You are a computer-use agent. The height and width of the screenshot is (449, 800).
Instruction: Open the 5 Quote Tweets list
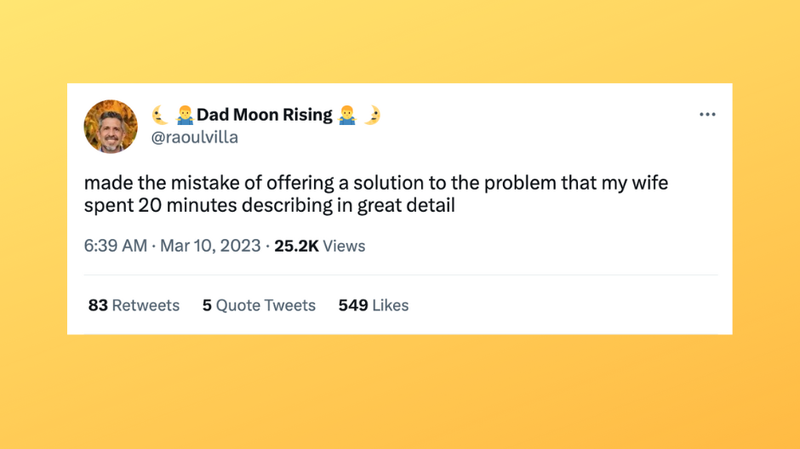point(259,305)
